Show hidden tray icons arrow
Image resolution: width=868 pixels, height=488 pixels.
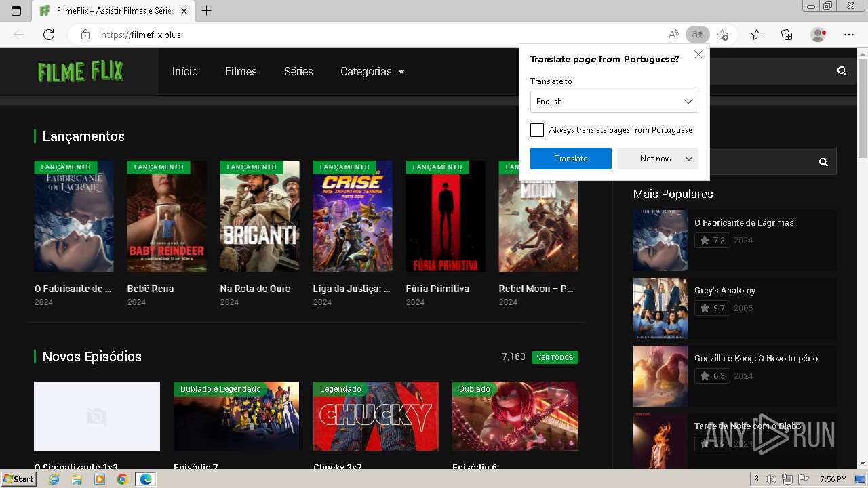pos(757,479)
